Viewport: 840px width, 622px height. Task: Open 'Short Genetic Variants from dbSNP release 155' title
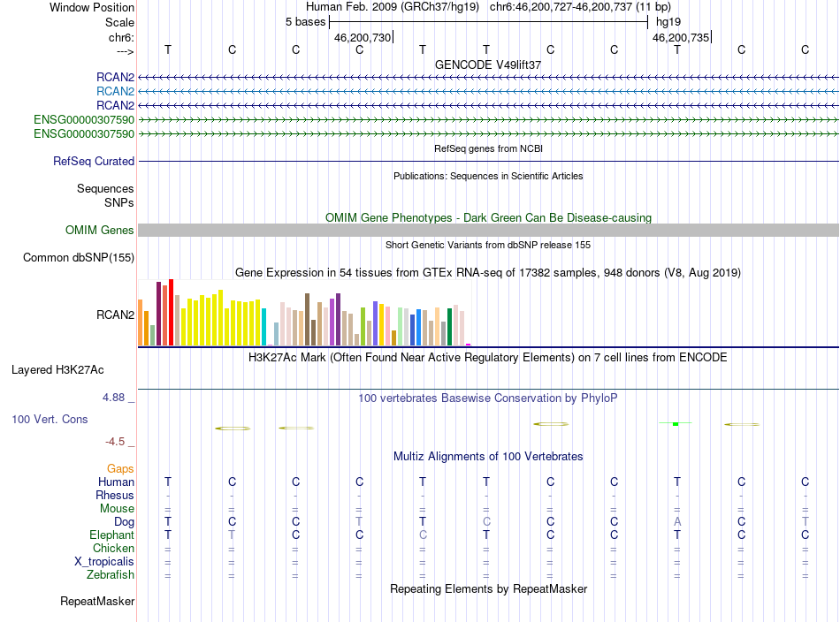(x=488, y=245)
